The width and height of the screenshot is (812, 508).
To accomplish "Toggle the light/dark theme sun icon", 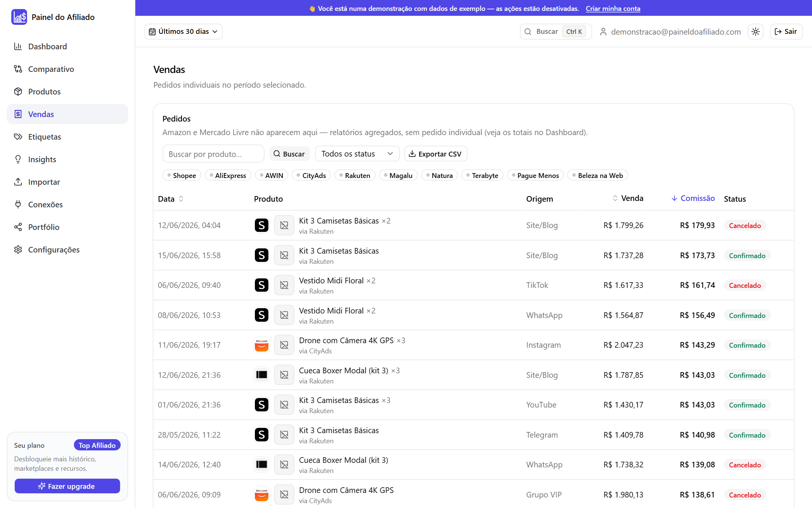I will (x=756, y=32).
